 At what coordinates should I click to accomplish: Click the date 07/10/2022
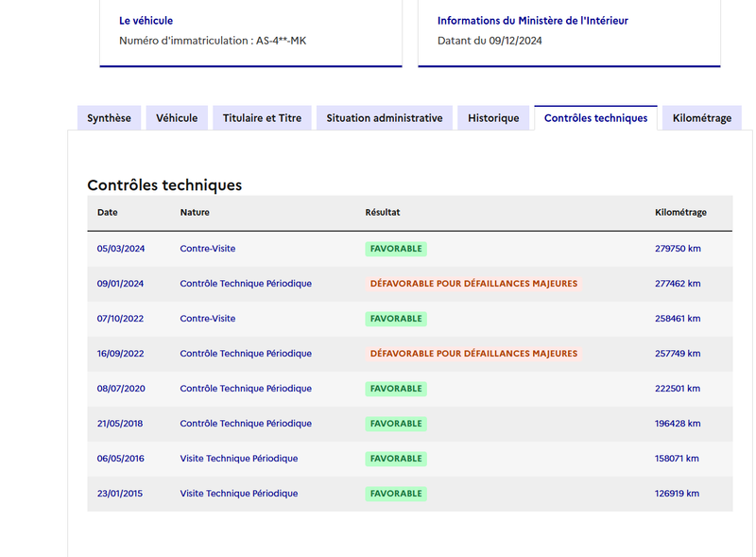(121, 319)
